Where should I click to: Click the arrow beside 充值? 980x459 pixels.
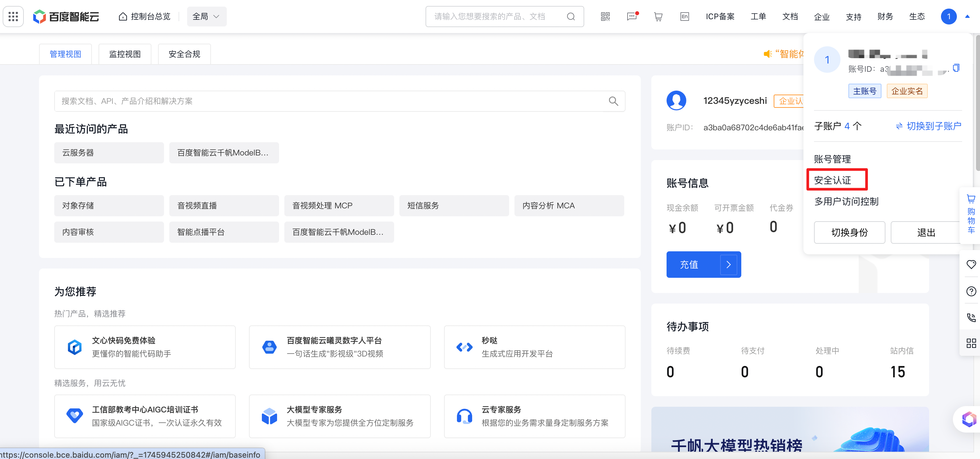coord(728,265)
